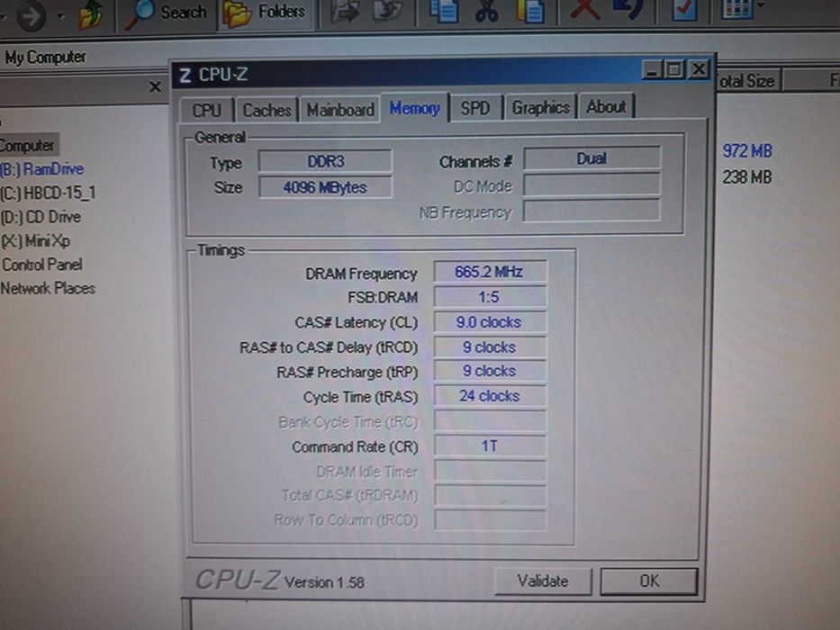Switch to the CPU tab in CPU-Z
Screen dimensions: 840x630
(207, 110)
